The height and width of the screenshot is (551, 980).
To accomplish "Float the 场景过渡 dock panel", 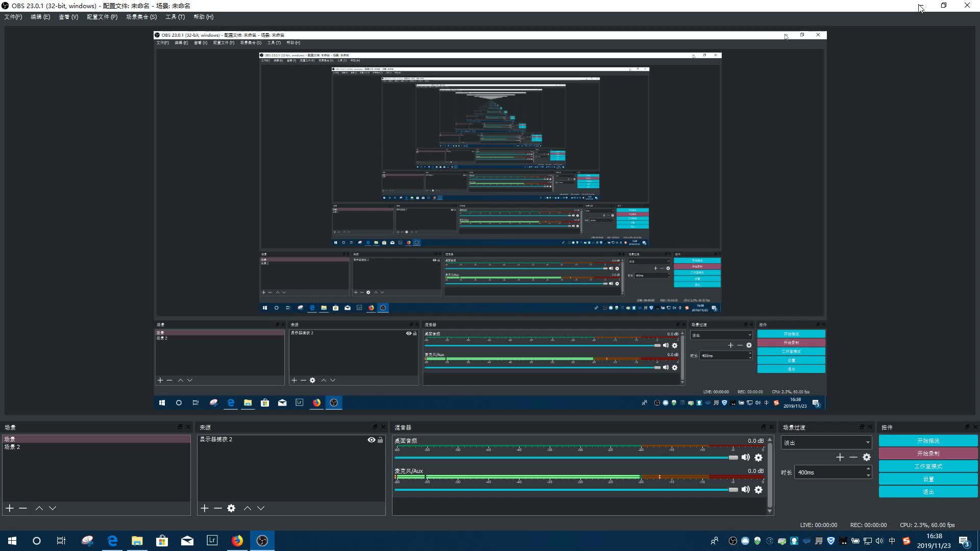I will click(x=862, y=427).
